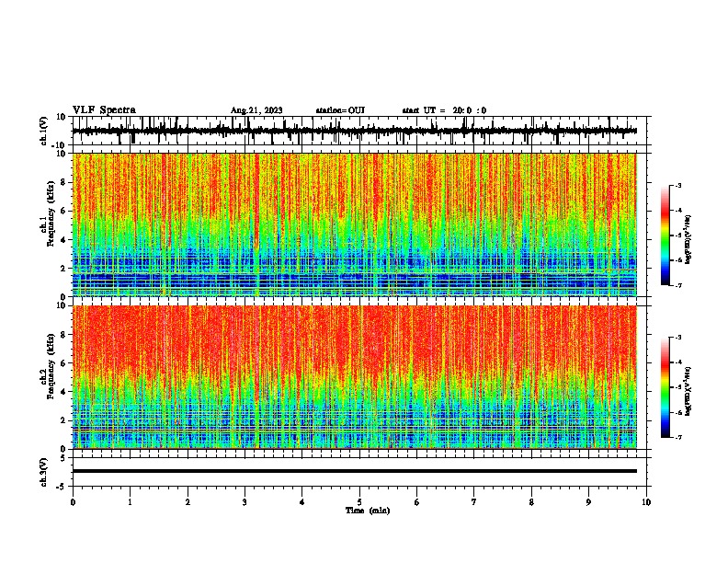
Task: Click the "4" kHz tick on ch.2 spectrogram
Action: (63, 392)
